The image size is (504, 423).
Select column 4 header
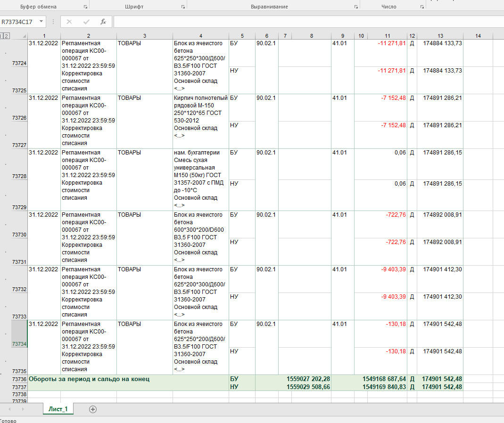pyautogui.click(x=200, y=36)
